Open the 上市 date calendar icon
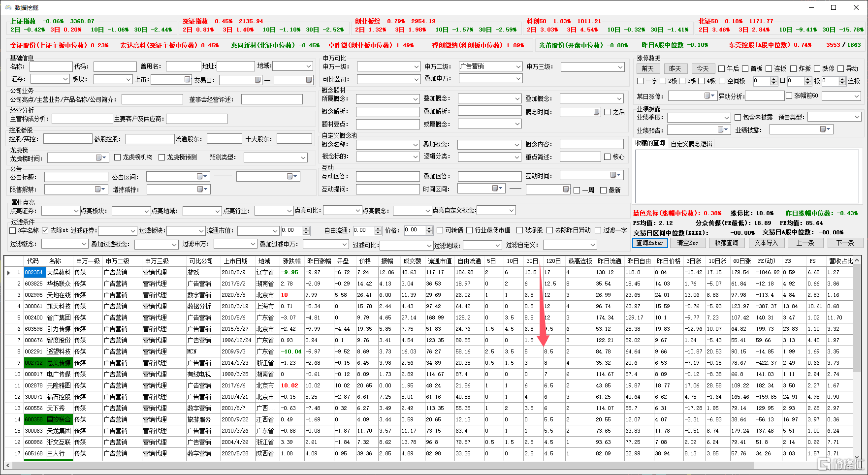Viewport: 868px width, 475px height. (x=187, y=79)
